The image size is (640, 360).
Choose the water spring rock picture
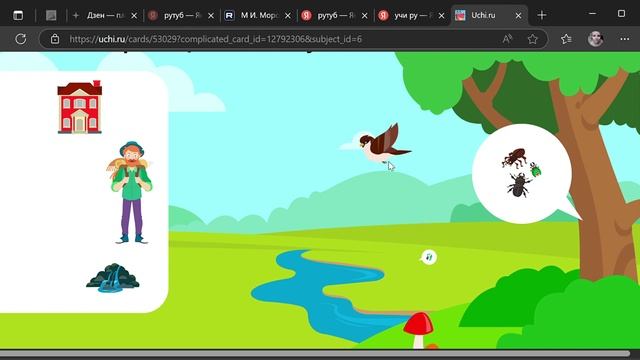pos(113,278)
